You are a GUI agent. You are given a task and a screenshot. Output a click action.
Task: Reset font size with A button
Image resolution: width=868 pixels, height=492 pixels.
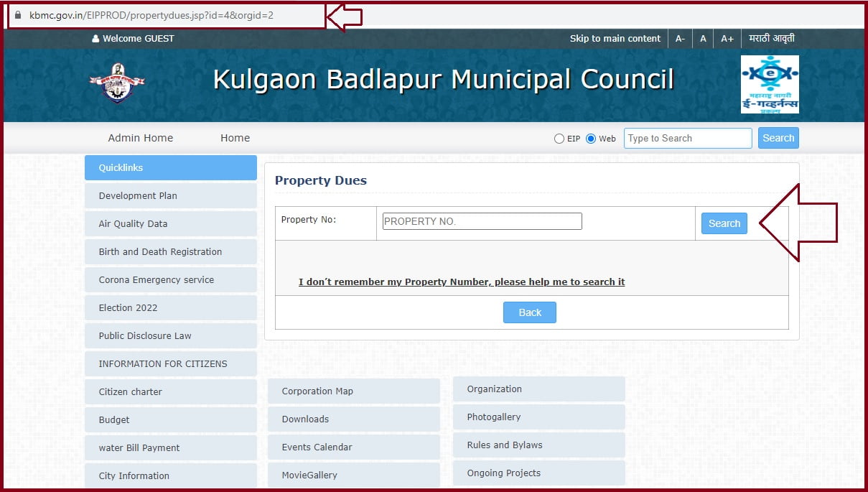pyautogui.click(x=703, y=39)
